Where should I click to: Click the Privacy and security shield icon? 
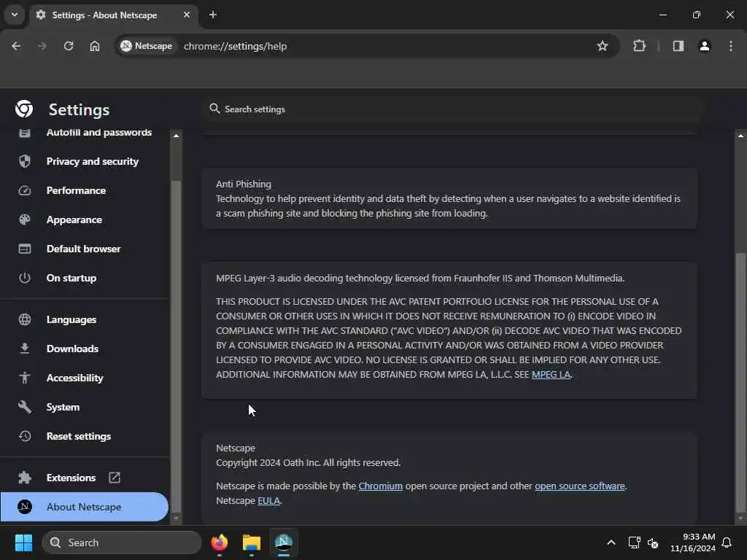pos(25,161)
